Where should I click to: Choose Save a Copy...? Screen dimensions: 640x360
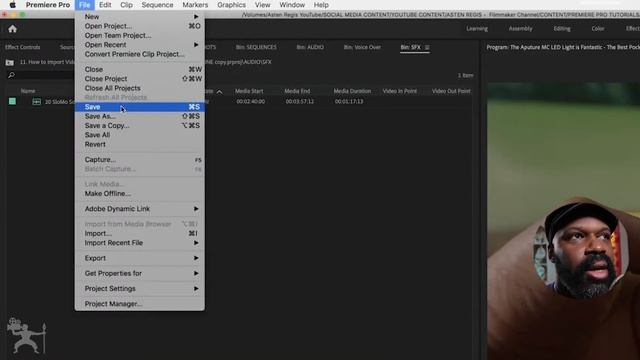(140, 126)
